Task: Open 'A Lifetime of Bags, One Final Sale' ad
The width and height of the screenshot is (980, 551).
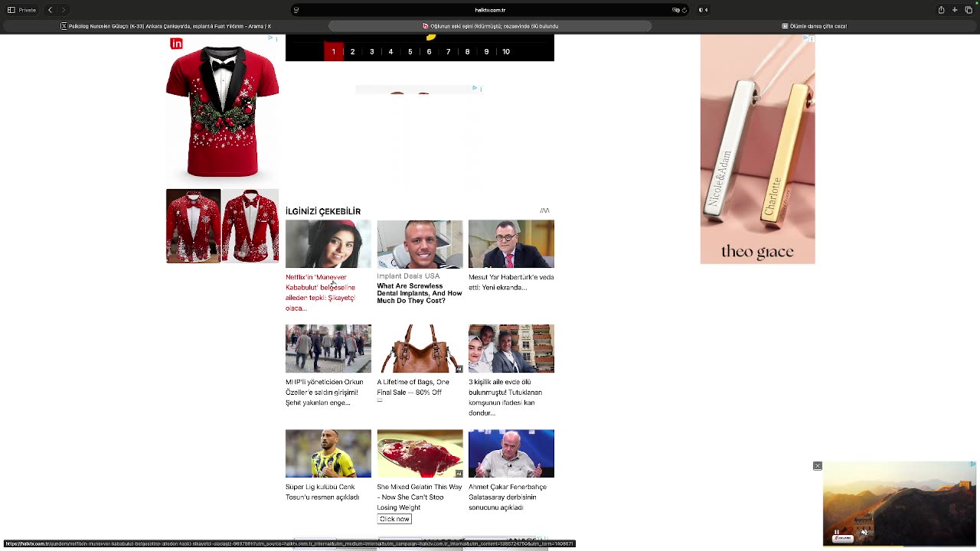Action: [x=413, y=387]
